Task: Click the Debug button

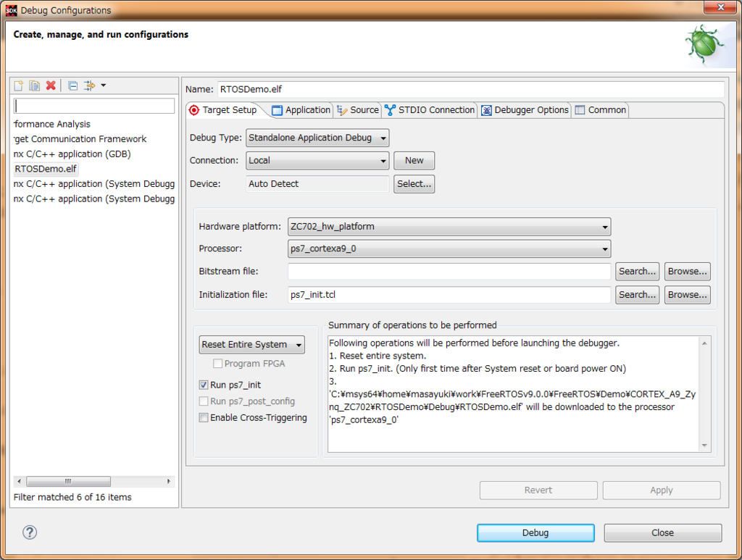Action: 535,532
